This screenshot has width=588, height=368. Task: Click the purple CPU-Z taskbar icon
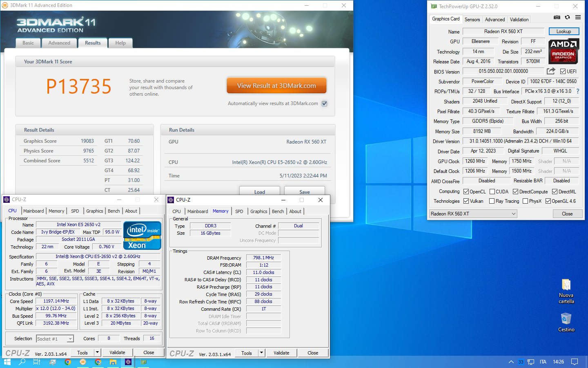(128, 362)
